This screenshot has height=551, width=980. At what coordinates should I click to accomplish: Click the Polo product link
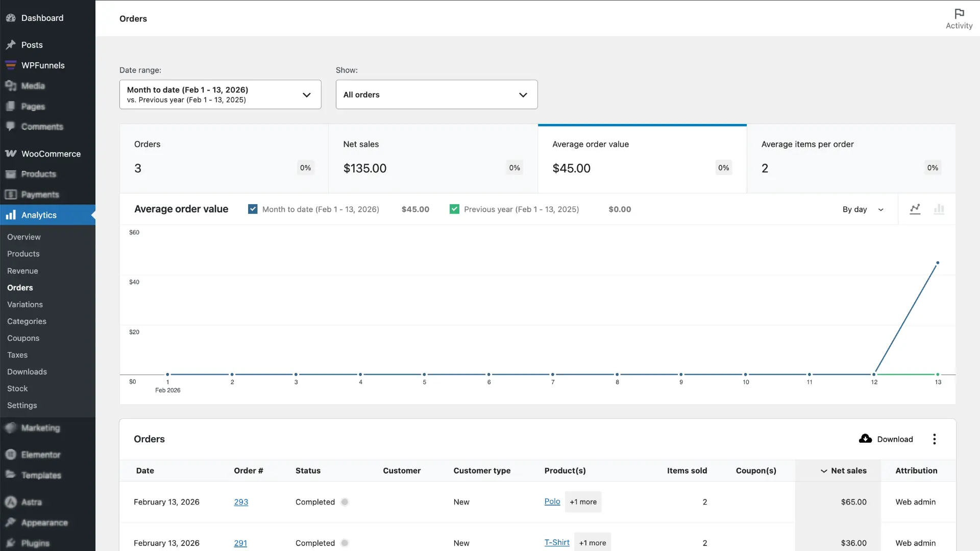552,502
